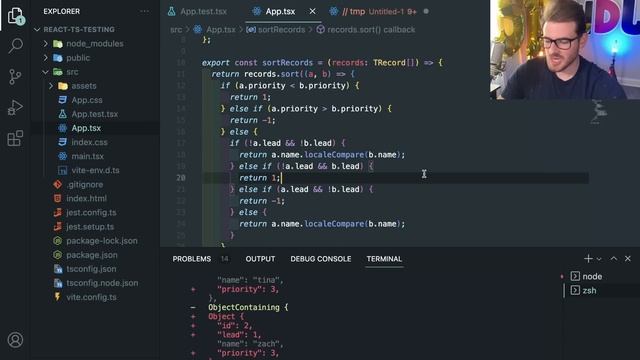Open package.json file

point(91,255)
